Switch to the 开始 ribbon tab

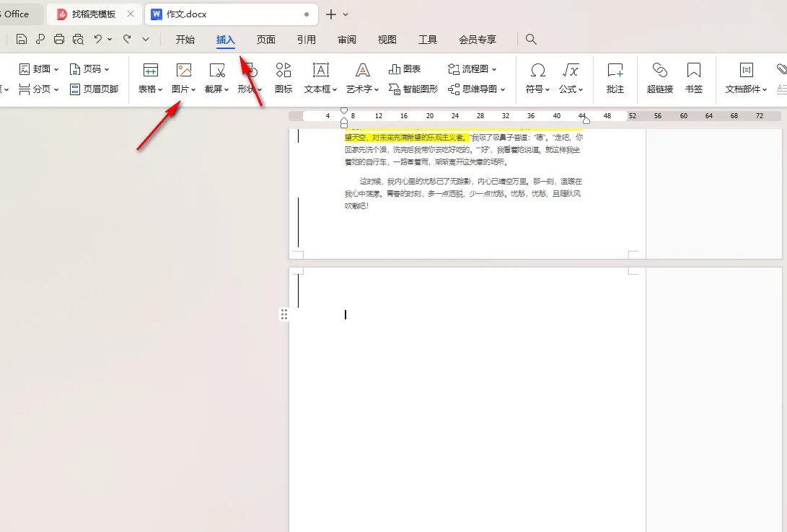[x=185, y=40]
